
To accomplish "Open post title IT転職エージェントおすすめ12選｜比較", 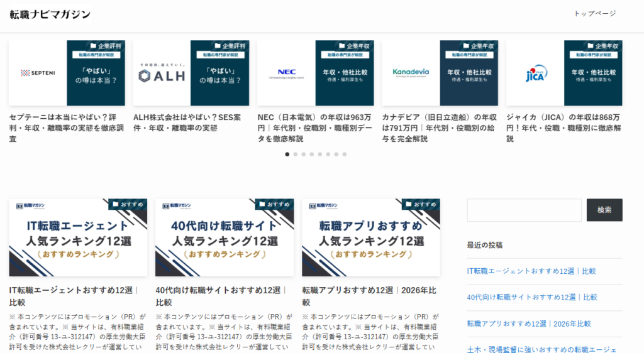I will 74,296.
